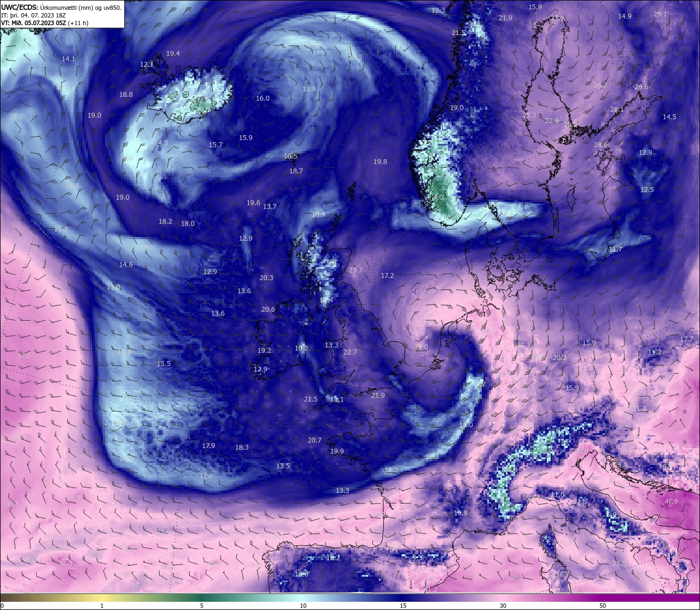Click the 19.4 value above Iceland

point(173,53)
